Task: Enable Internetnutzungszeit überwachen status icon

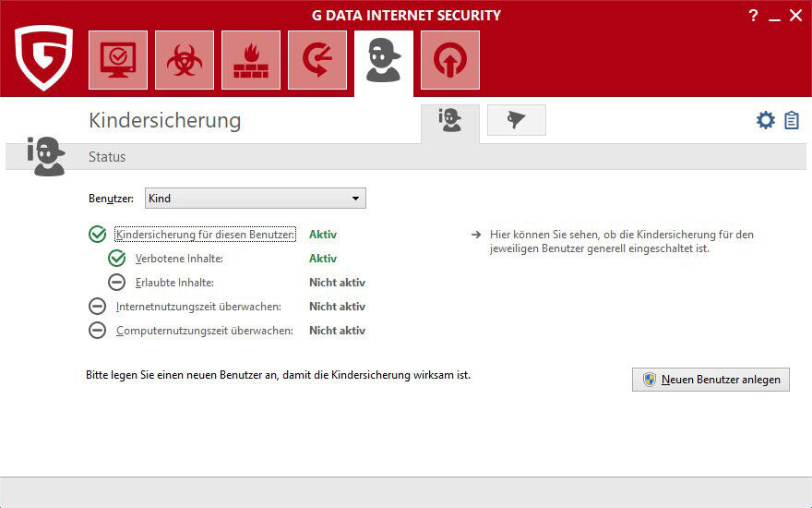Action: [97, 307]
